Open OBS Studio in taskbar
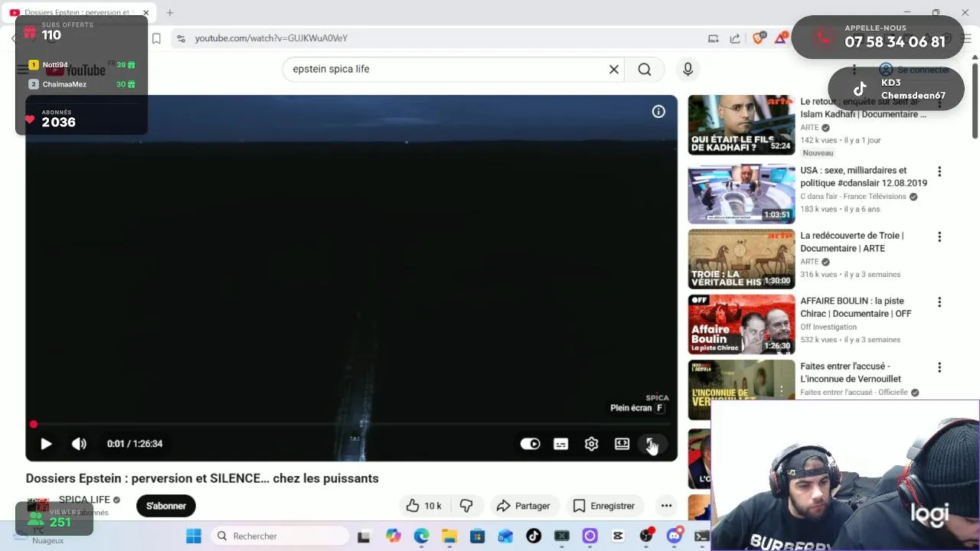The image size is (980, 551). [646, 536]
